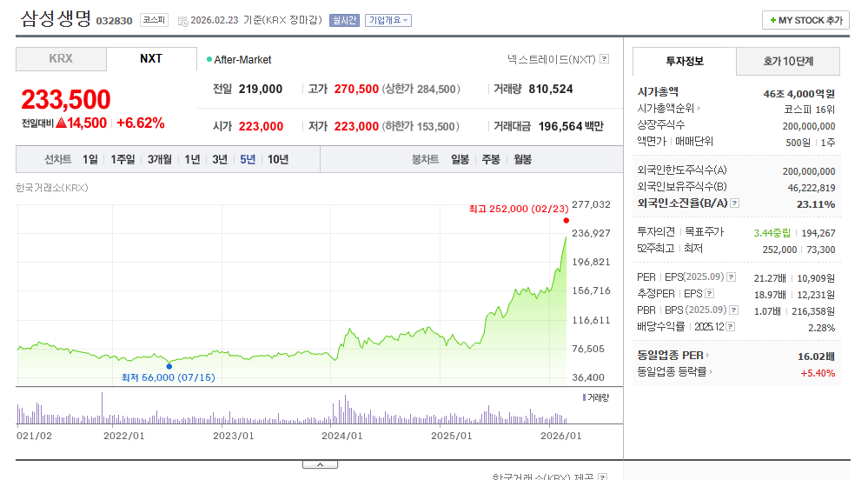
Task: Open the 시가총액순위 arrow link
Action: (669, 109)
